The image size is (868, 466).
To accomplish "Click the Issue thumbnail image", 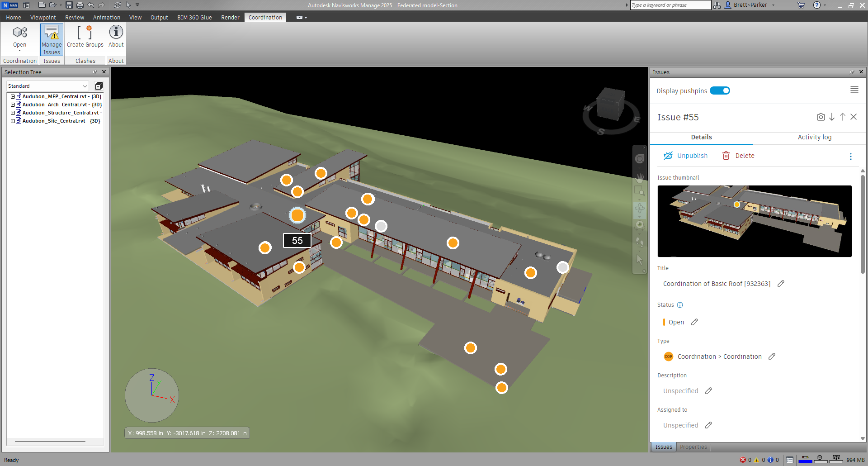I will pyautogui.click(x=755, y=221).
